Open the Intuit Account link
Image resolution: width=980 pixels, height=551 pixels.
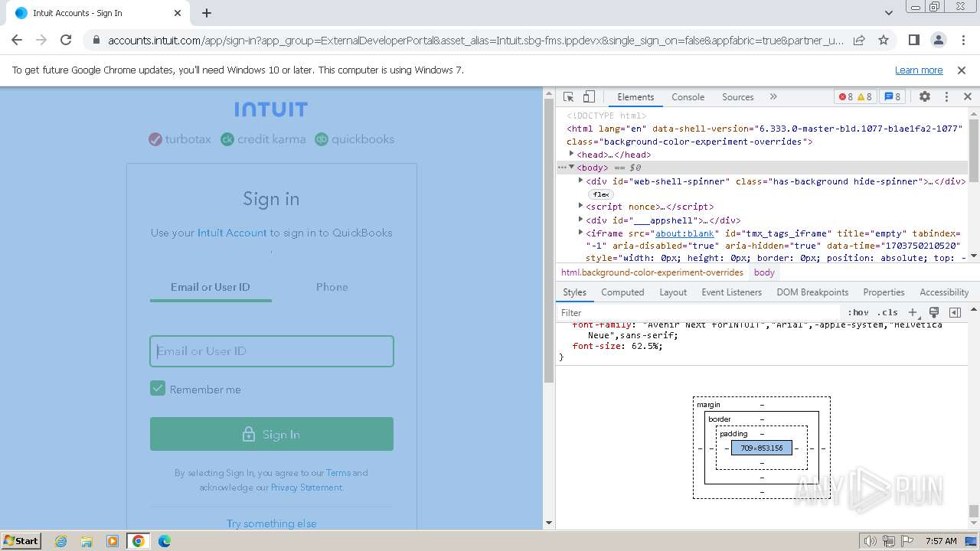click(x=232, y=233)
